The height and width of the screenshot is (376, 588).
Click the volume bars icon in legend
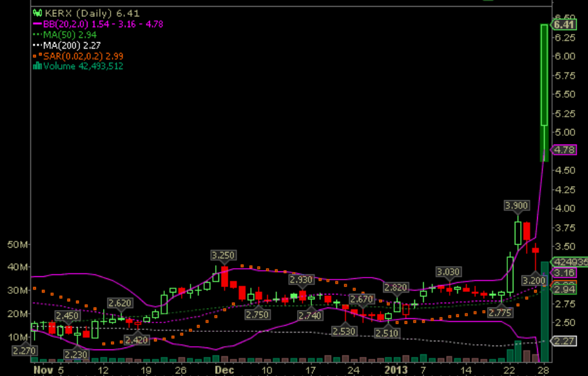coord(37,67)
